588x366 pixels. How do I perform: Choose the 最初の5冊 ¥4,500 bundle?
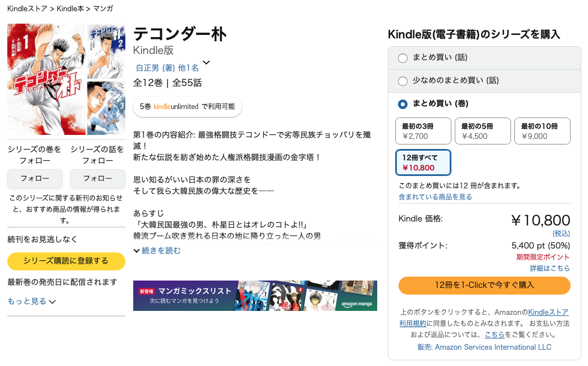tap(483, 131)
